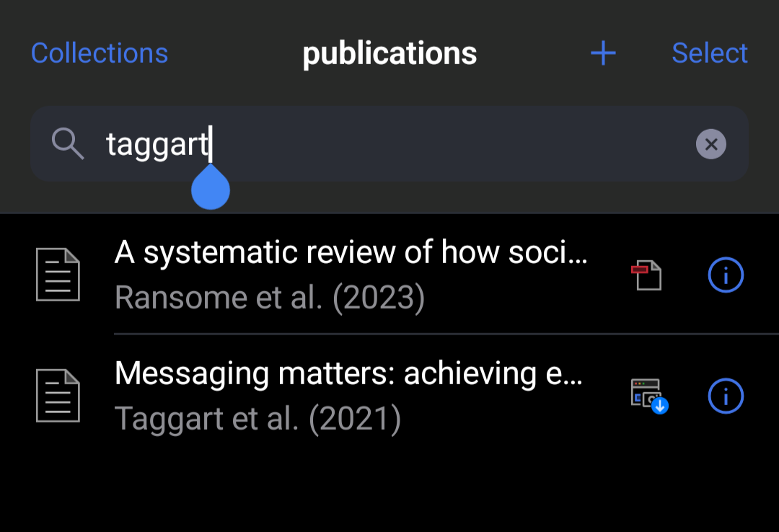Clear the search text with X button
This screenshot has height=532, width=779.
[711, 144]
